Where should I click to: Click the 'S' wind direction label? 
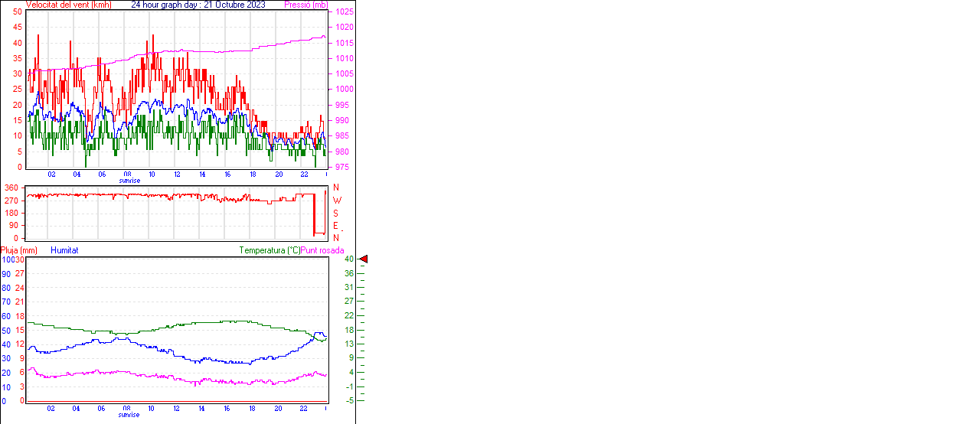(336, 213)
